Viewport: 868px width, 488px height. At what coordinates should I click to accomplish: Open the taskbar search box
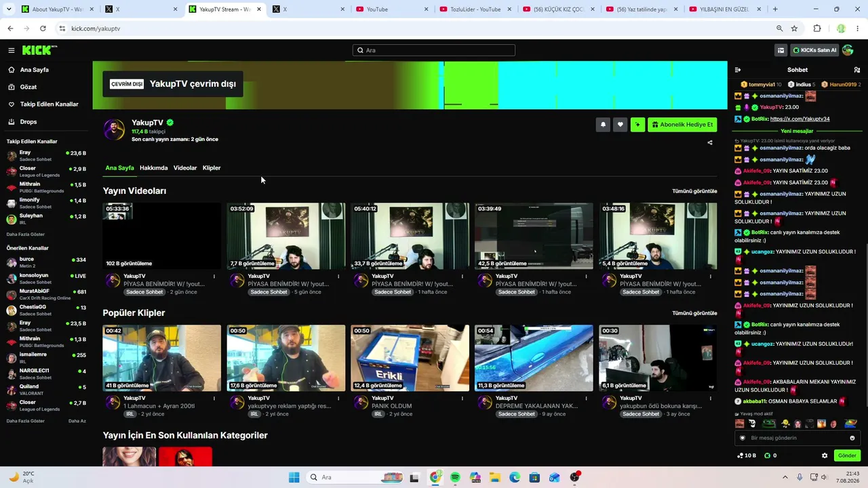pos(355,477)
